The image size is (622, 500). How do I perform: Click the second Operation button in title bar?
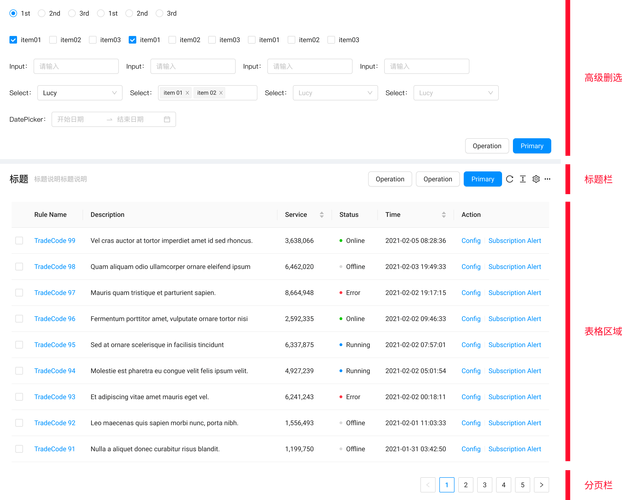click(x=438, y=179)
